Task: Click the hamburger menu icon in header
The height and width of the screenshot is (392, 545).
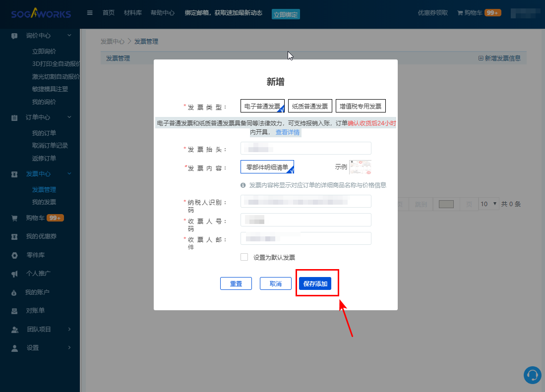Action: (90, 13)
